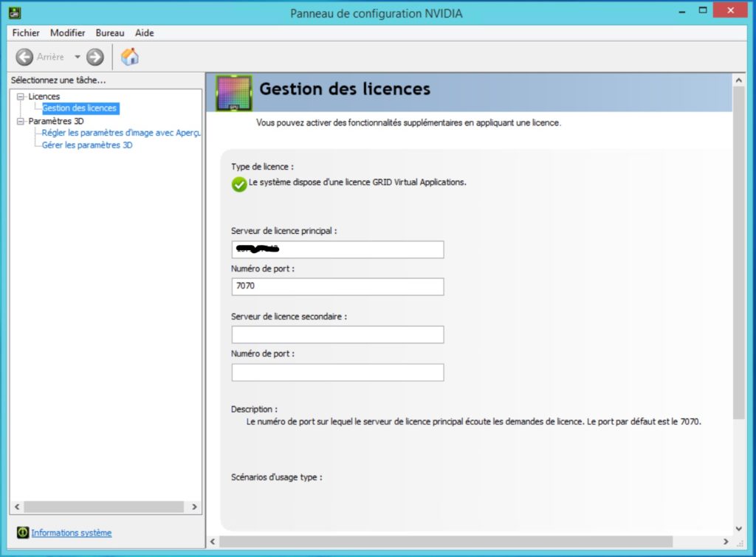
Task: Click the main panel scroll up arrow
Action: (738, 80)
